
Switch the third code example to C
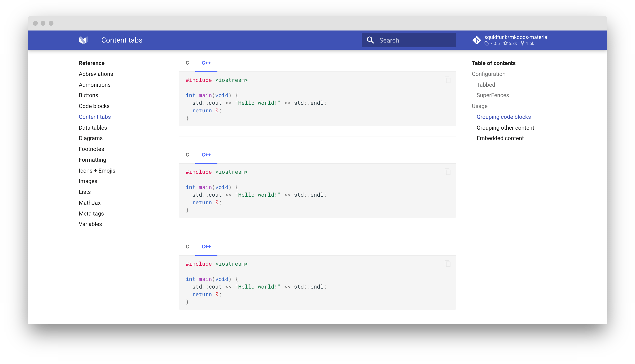coord(187,247)
